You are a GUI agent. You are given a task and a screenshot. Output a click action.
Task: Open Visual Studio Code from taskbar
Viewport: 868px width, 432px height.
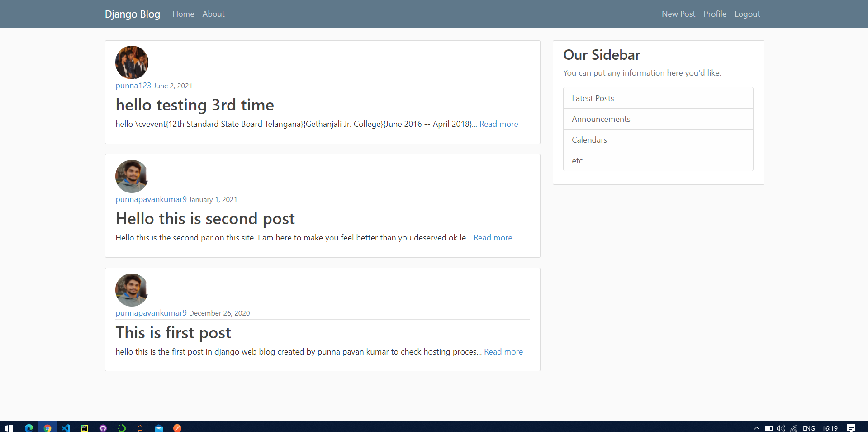66,428
